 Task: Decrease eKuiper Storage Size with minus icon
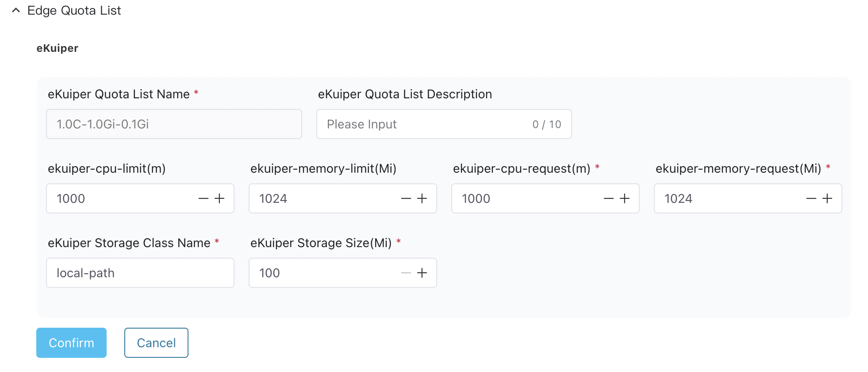pos(406,273)
